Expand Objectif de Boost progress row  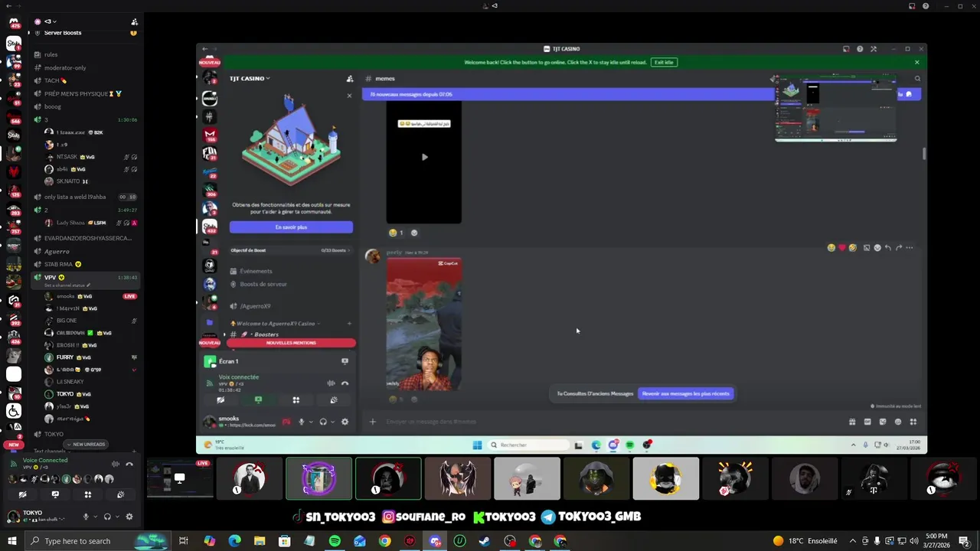point(291,250)
